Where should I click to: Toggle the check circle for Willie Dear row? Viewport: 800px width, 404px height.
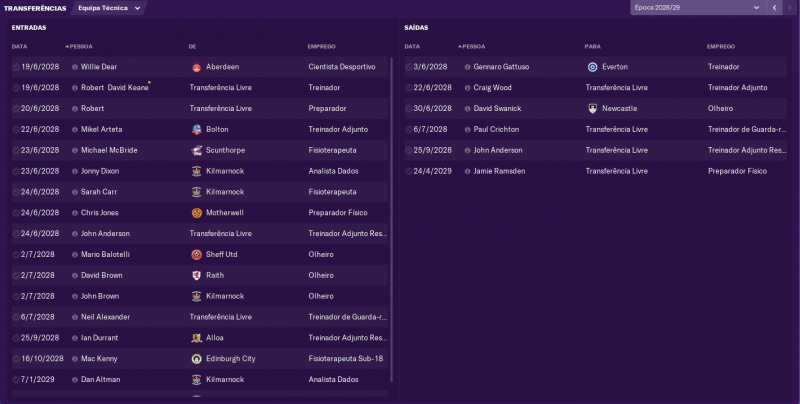click(x=16, y=67)
